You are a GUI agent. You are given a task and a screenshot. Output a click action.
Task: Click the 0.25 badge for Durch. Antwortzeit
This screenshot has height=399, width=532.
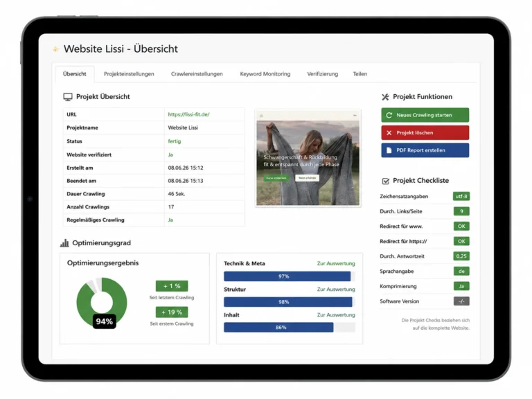(461, 256)
